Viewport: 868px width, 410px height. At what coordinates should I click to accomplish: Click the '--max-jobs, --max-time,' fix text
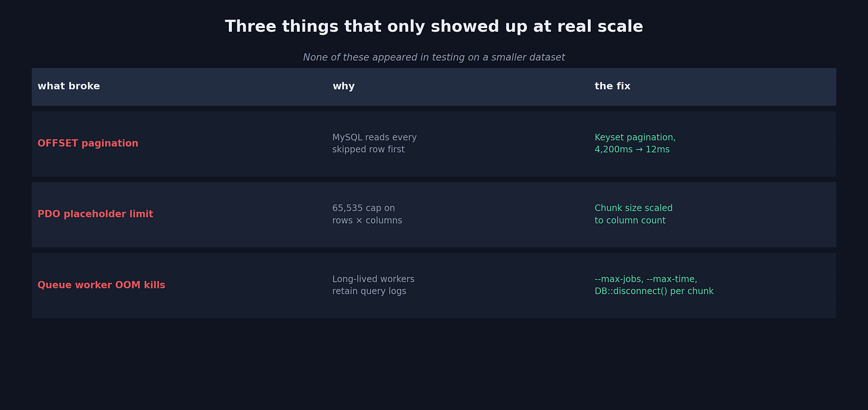click(646, 279)
